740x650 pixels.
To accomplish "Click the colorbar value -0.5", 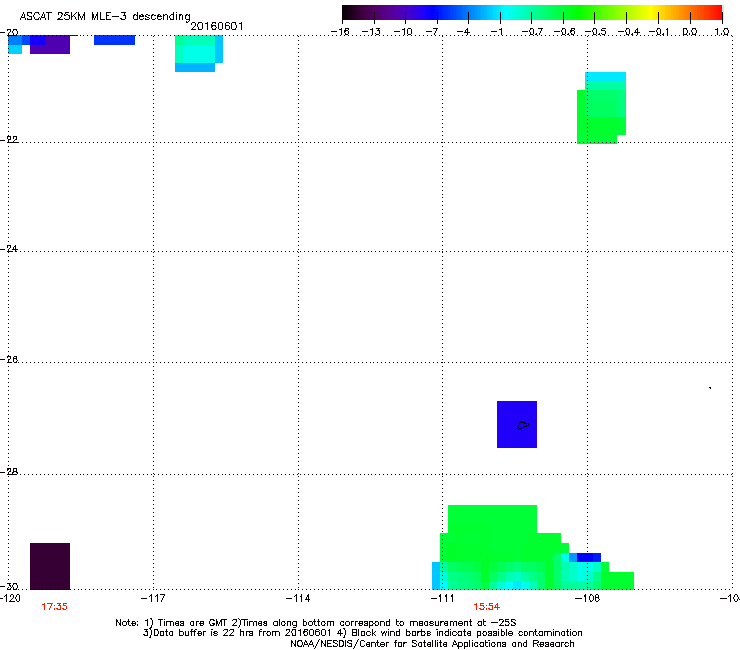I will coord(596,32).
